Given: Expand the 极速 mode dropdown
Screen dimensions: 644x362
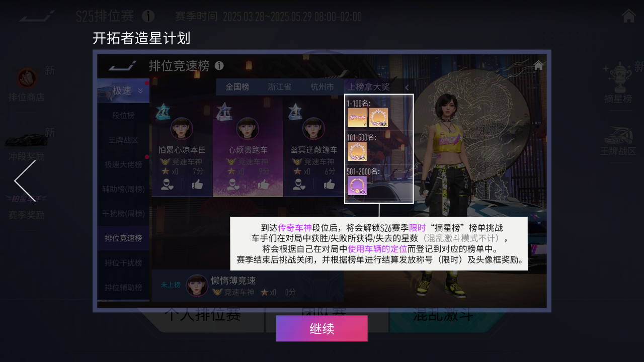Looking at the screenshot, I should tap(123, 90).
